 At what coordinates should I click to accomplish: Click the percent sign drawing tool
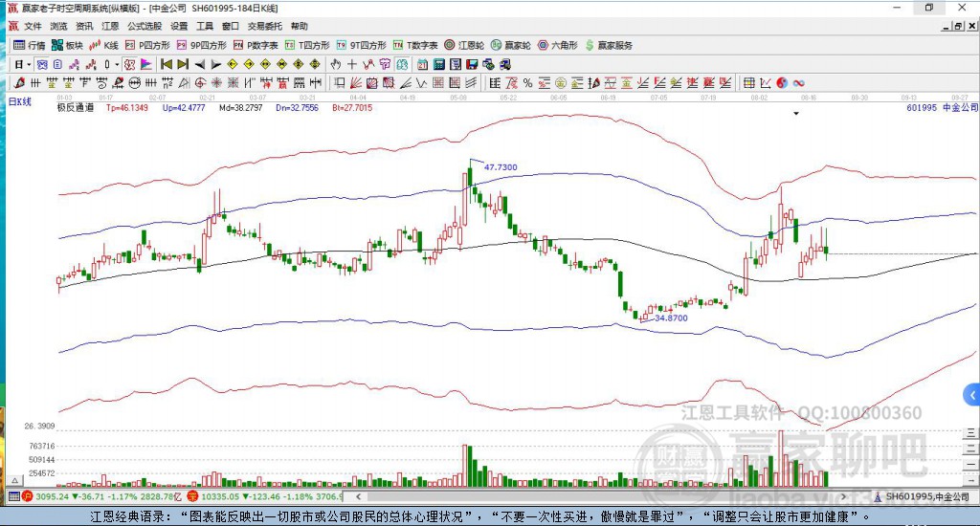528,83
